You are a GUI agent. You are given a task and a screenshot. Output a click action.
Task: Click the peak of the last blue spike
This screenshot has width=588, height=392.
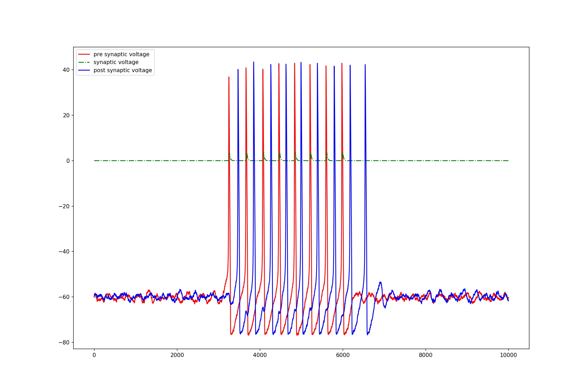pos(365,65)
